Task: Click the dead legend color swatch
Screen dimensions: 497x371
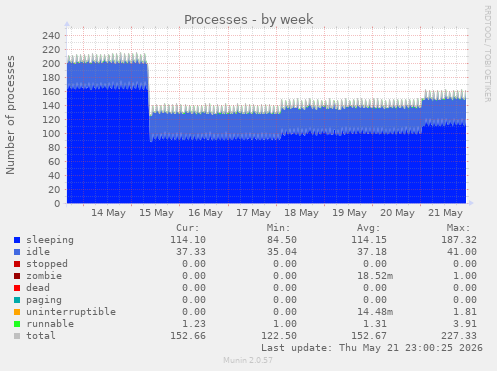Action: [17, 288]
